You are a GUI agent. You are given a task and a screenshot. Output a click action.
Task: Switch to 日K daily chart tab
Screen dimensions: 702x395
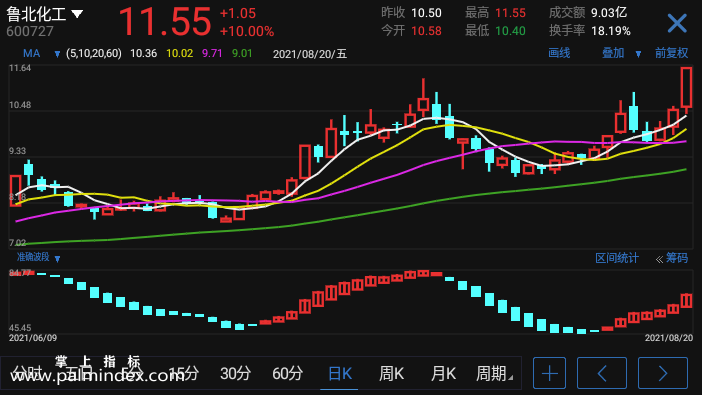click(340, 373)
